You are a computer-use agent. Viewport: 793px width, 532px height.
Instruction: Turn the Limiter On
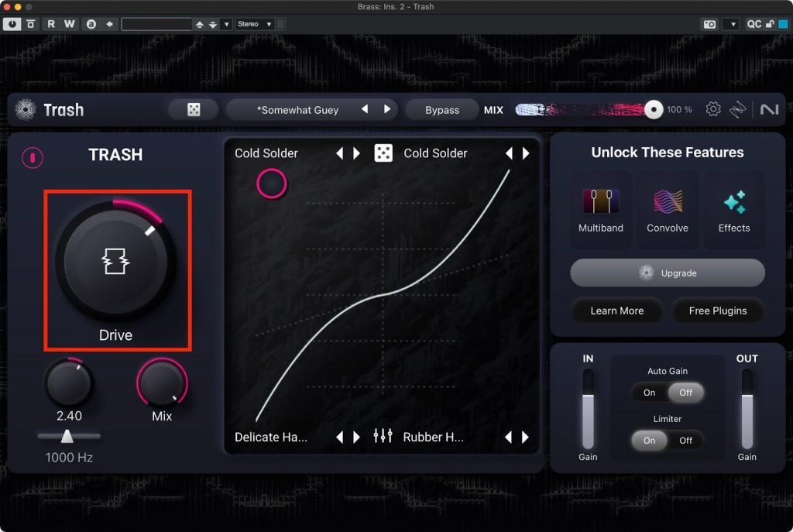click(650, 441)
